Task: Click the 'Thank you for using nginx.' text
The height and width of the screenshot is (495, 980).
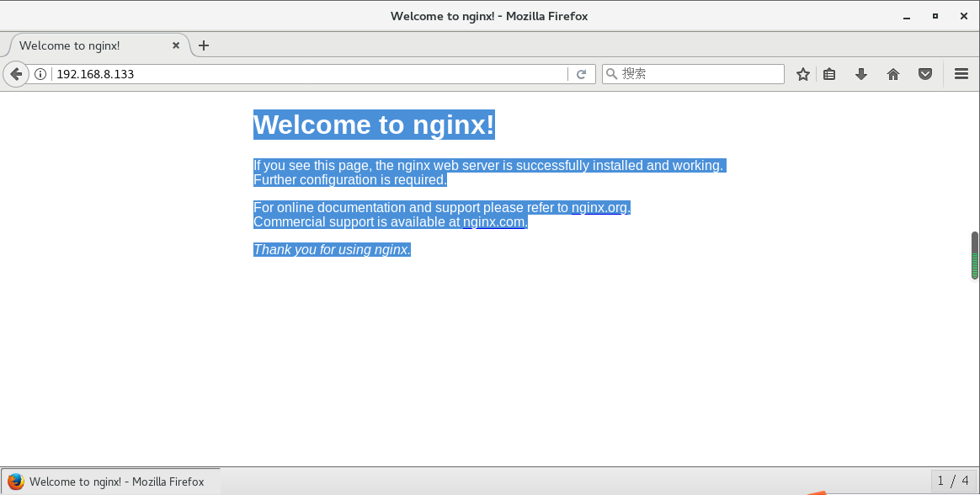Action: click(x=332, y=249)
